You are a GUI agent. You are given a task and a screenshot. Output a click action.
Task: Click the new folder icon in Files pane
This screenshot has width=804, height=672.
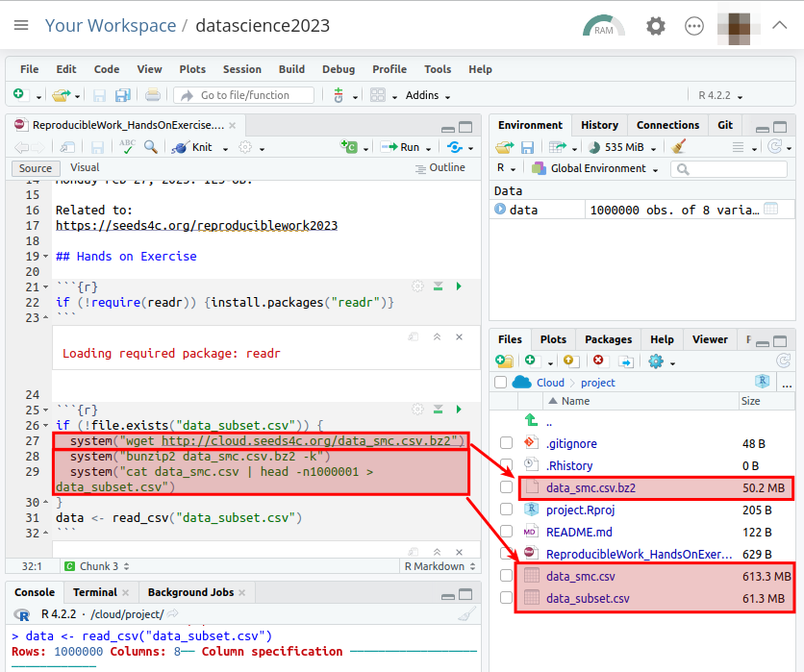click(505, 361)
